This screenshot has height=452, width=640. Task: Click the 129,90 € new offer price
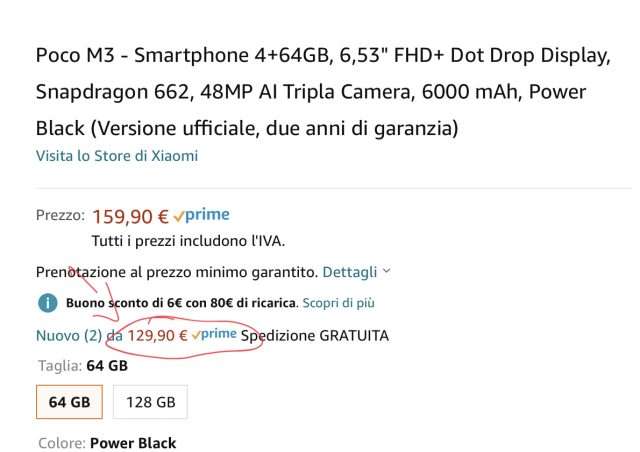click(x=157, y=336)
